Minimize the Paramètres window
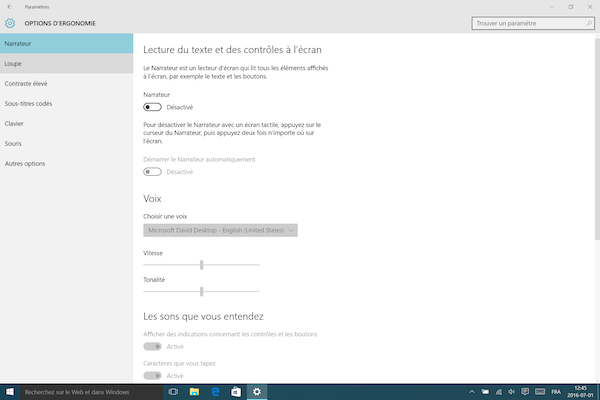The width and height of the screenshot is (600, 400). (551, 7)
